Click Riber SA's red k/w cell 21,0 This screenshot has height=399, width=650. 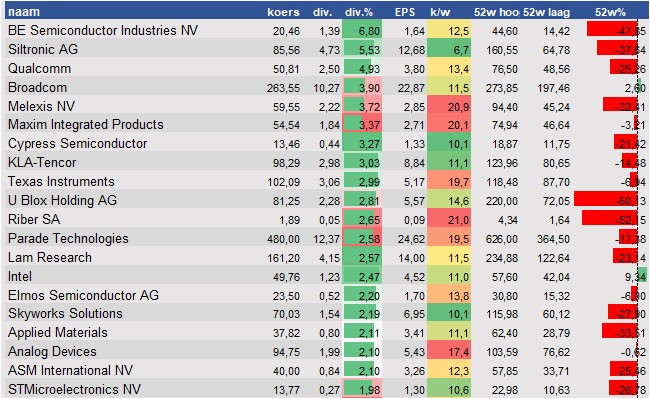[449, 218]
